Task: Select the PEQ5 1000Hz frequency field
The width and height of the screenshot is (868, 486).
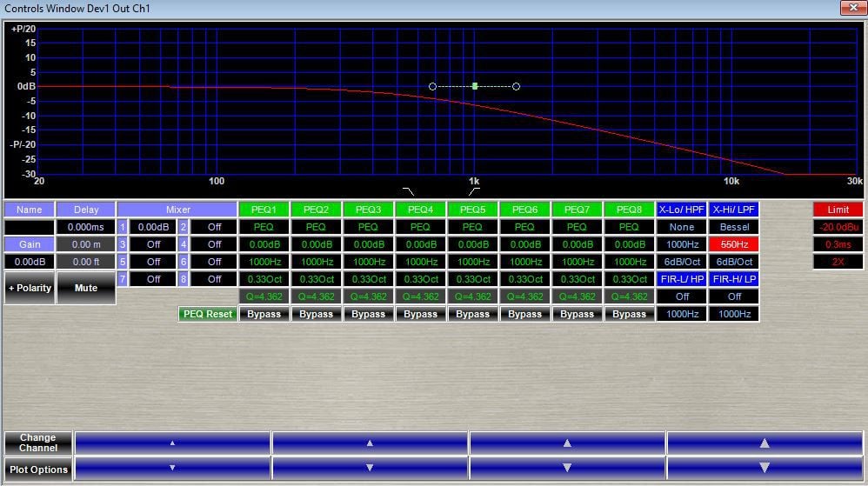Action: point(472,262)
